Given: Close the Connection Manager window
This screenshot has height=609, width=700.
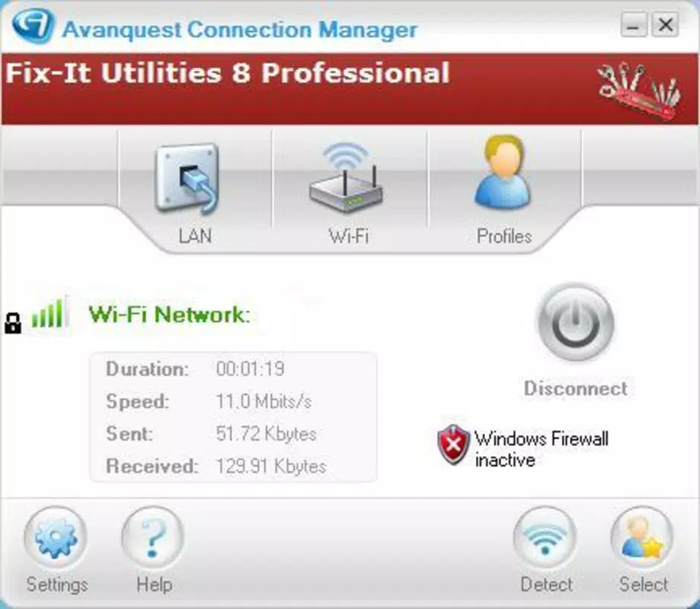Looking at the screenshot, I should click(665, 24).
